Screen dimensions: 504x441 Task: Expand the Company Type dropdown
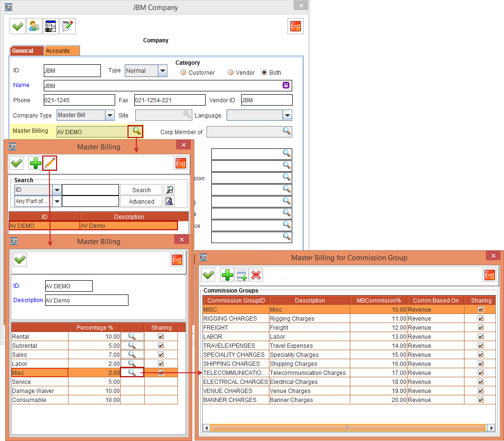click(110, 115)
